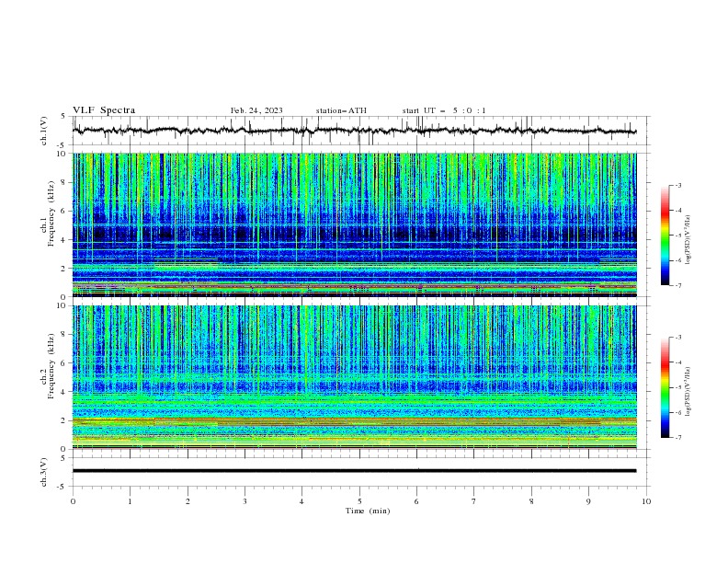Click the ch.2 PSD color scale bar
The image size is (728, 563).
click(665, 387)
